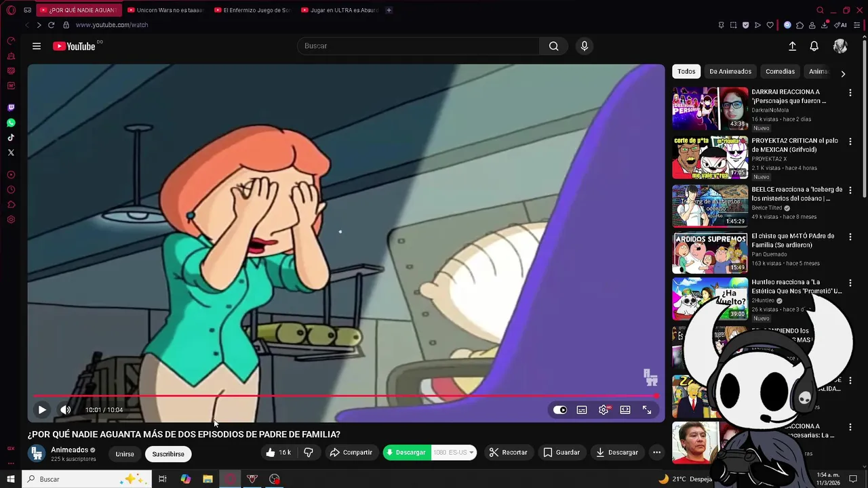Viewport: 868px width, 488px height.
Task: Take a snapshot with browser capture icon
Action: [733, 25]
